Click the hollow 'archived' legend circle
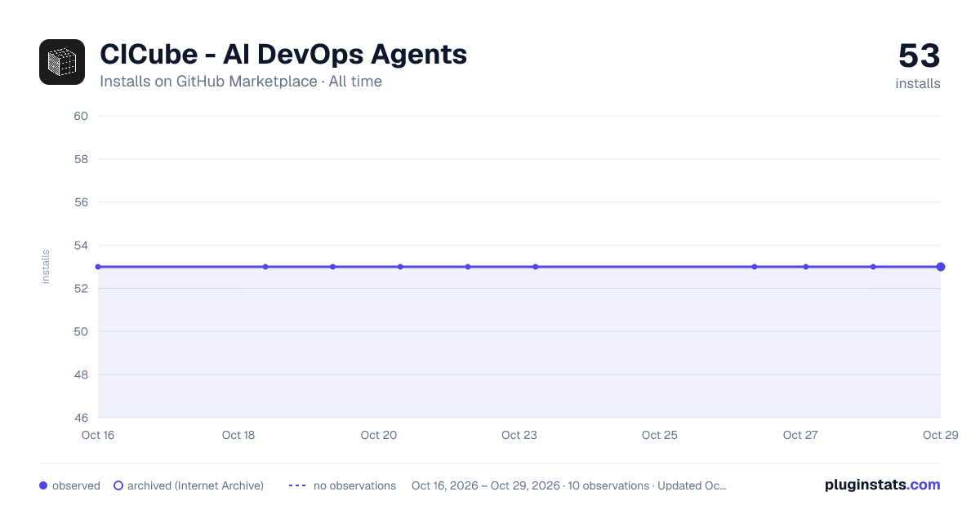The image size is (980, 514). [118, 485]
